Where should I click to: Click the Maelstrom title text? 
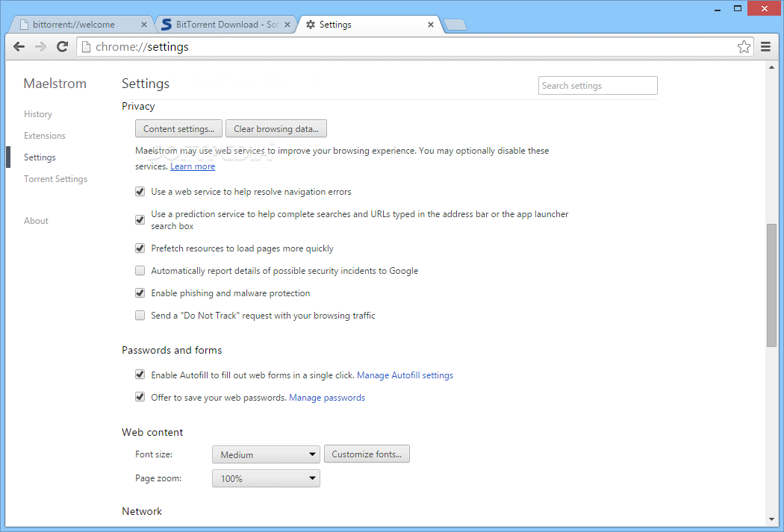[x=55, y=84]
